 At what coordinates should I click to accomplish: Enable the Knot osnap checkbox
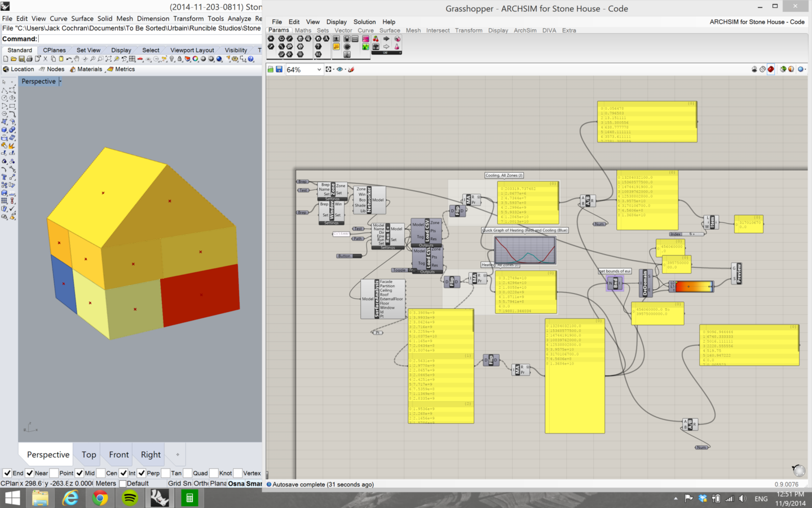click(214, 473)
